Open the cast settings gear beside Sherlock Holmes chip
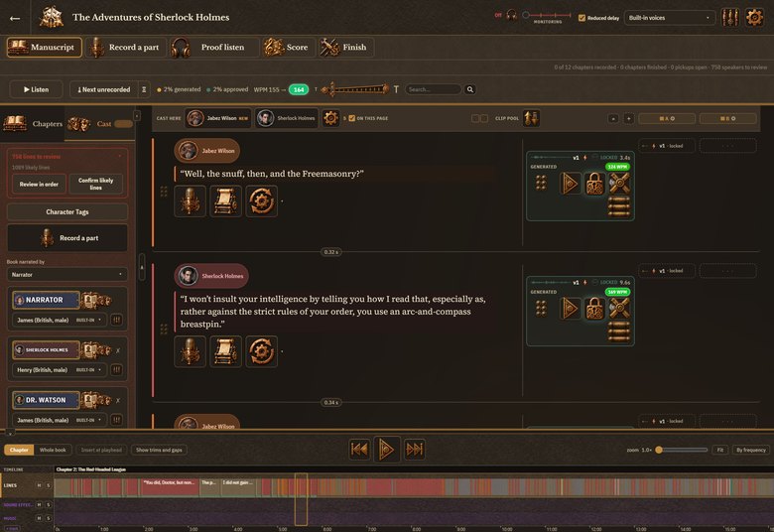 click(330, 118)
